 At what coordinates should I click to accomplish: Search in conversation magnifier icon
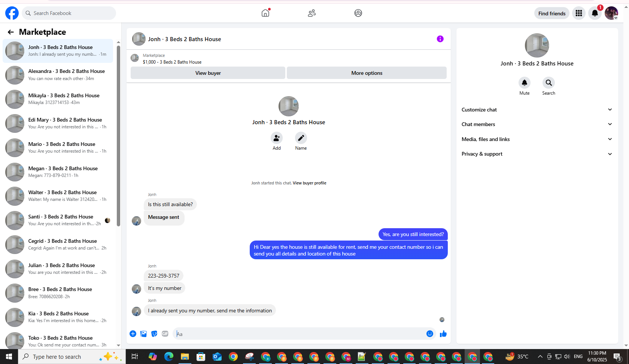click(x=549, y=83)
